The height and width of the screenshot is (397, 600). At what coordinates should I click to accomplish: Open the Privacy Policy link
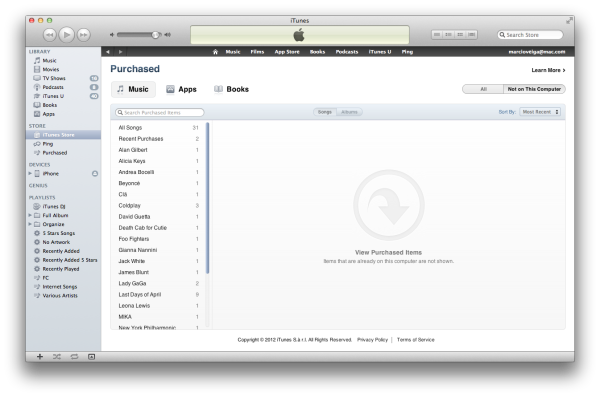(x=372, y=340)
